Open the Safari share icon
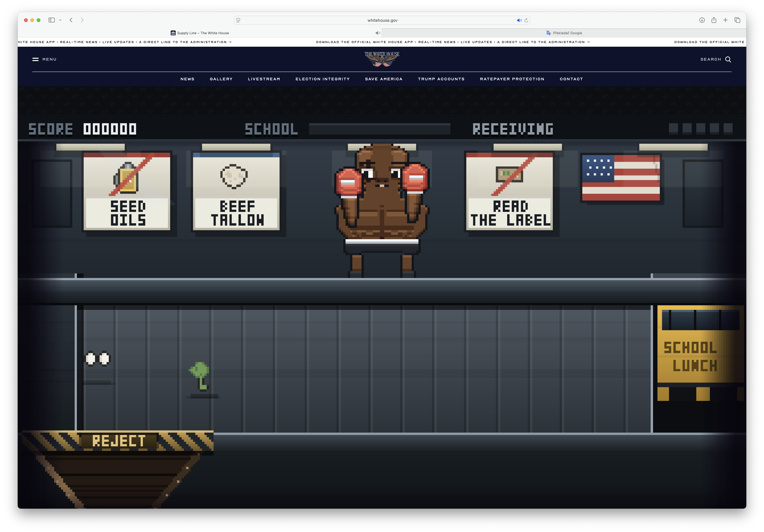 click(x=714, y=20)
